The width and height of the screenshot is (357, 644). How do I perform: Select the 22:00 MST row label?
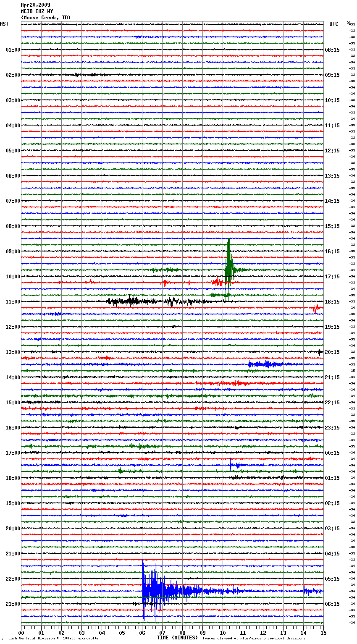[13, 579]
